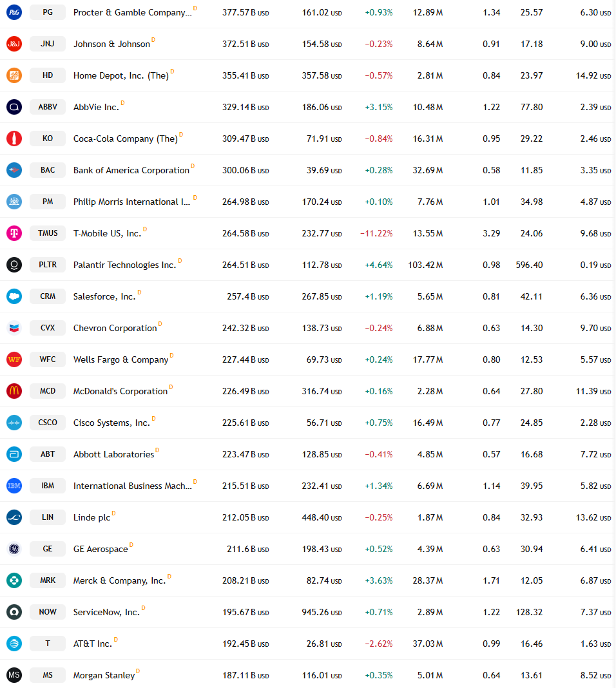The image size is (616, 688).
Task: Click the McDonald's golden arches icon
Action: [x=14, y=391]
